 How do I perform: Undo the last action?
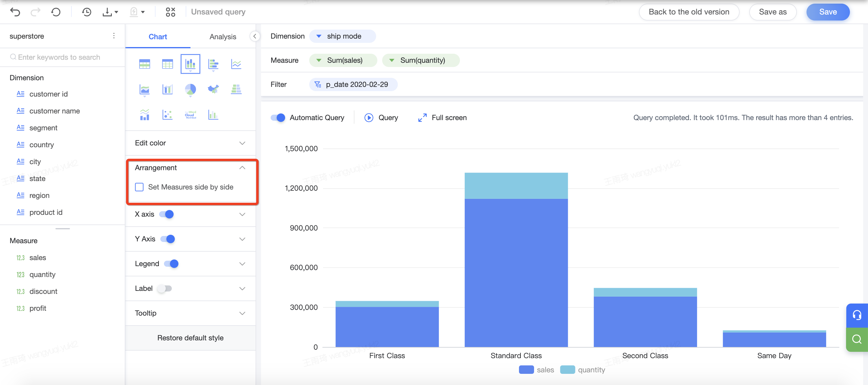click(15, 12)
